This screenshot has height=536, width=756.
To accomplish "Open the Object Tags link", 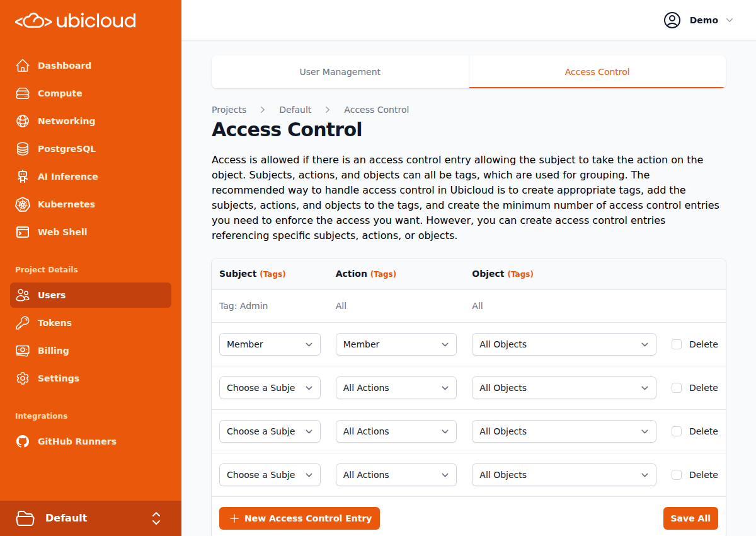I will pos(520,274).
